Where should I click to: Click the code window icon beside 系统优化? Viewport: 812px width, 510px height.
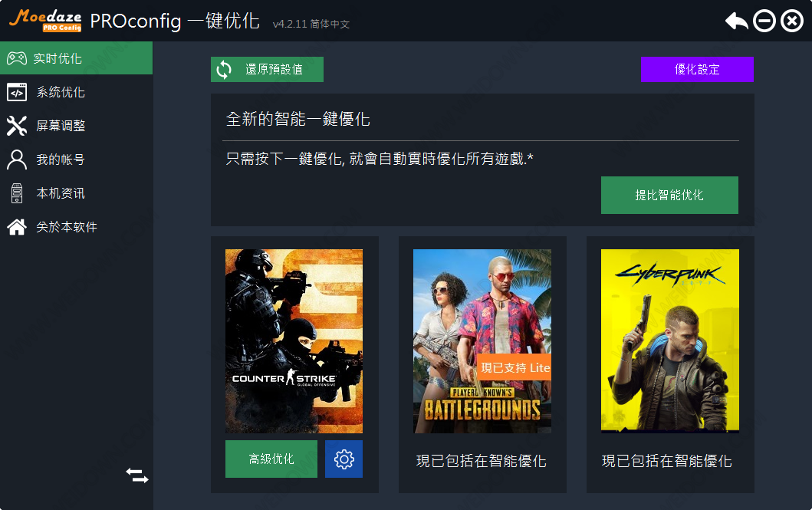pos(17,92)
